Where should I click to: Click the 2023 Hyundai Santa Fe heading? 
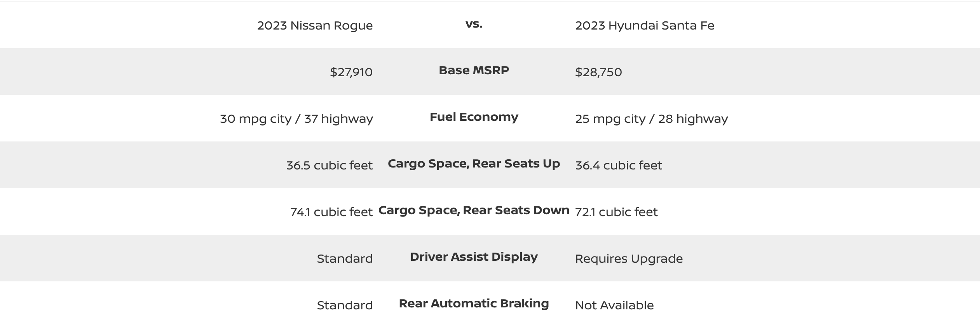(644, 26)
